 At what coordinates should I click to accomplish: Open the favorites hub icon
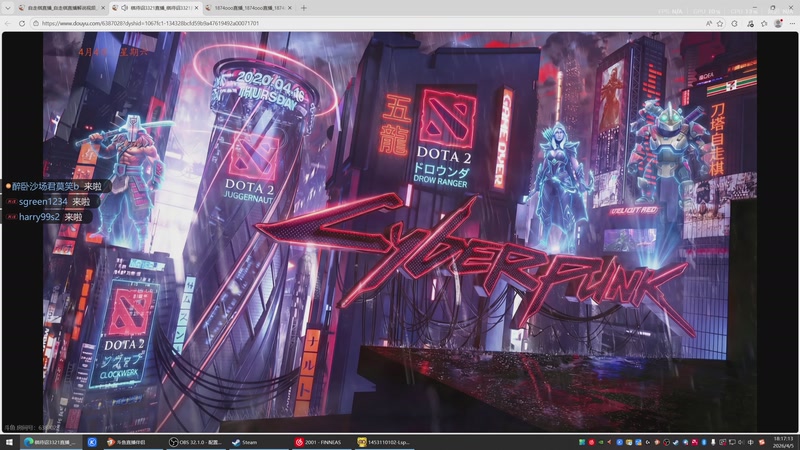click(764, 23)
